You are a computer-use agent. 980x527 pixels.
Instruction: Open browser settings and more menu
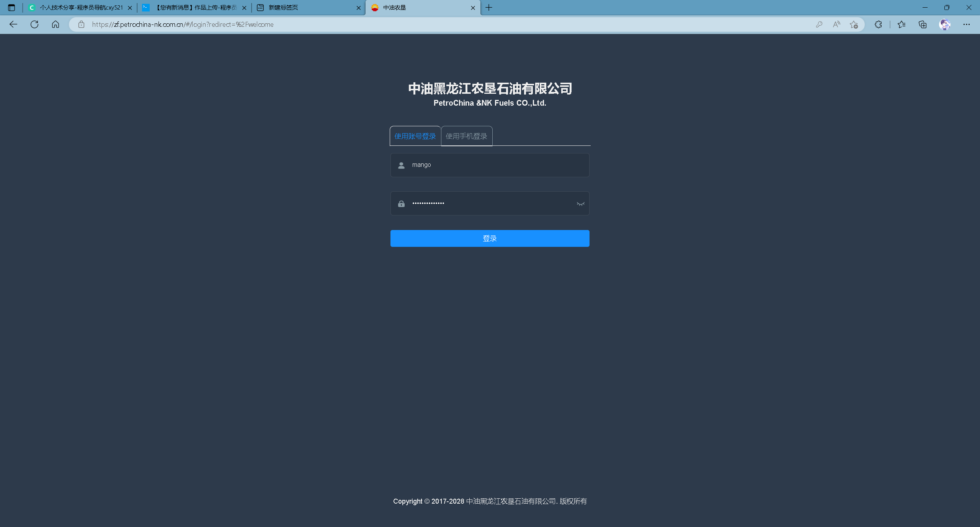click(x=967, y=24)
